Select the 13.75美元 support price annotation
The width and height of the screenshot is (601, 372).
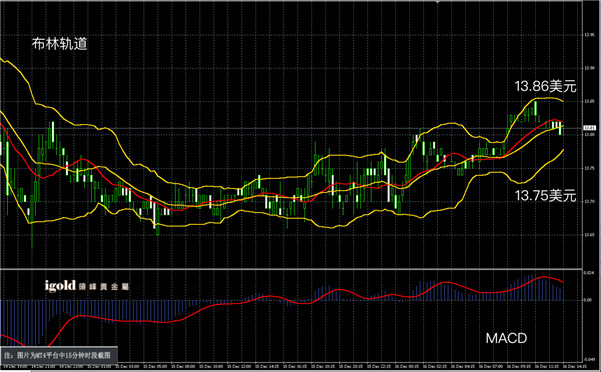click(545, 195)
